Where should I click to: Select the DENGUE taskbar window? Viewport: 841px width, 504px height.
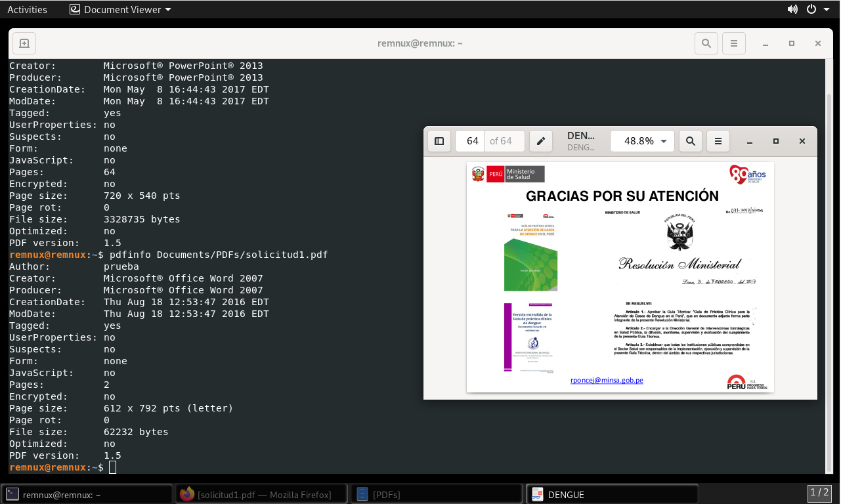pos(612,494)
